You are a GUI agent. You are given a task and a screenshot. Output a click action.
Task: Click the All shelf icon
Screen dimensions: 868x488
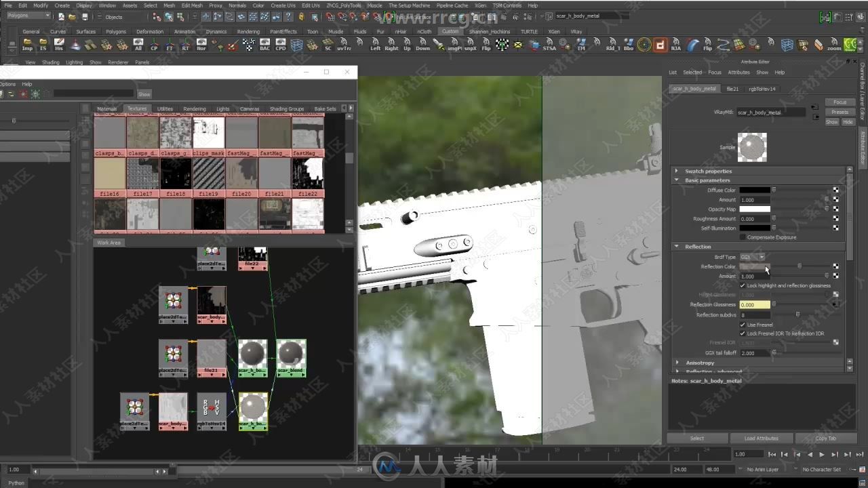click(138, 45)
